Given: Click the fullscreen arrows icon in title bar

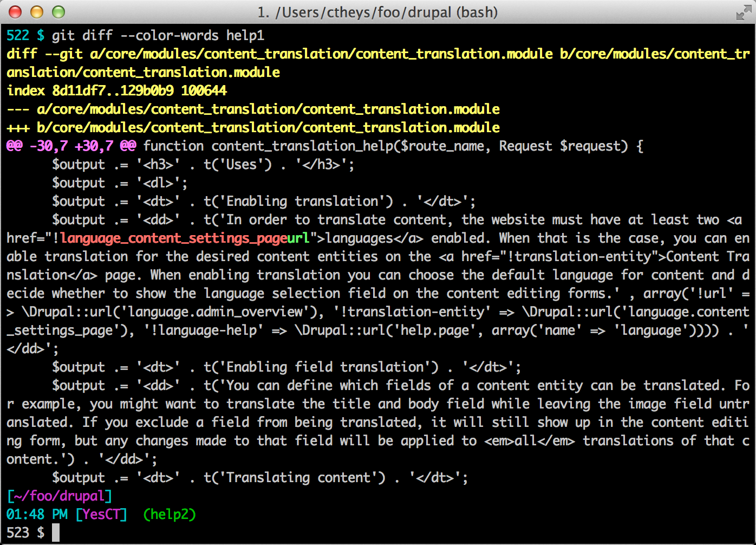Looking at the screenshot, I should pyautogui.click(x=744, y=12).
